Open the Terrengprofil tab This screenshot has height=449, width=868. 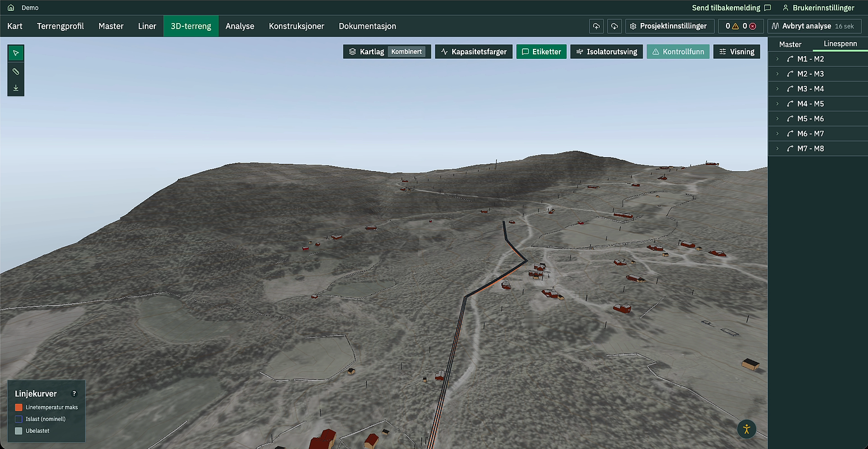click(x=61, y=26)
